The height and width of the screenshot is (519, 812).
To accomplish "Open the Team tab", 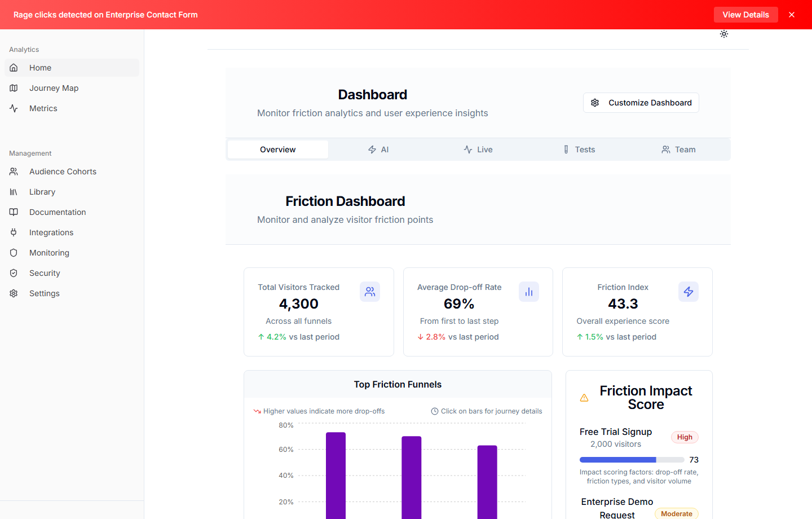I will point(678,149).
